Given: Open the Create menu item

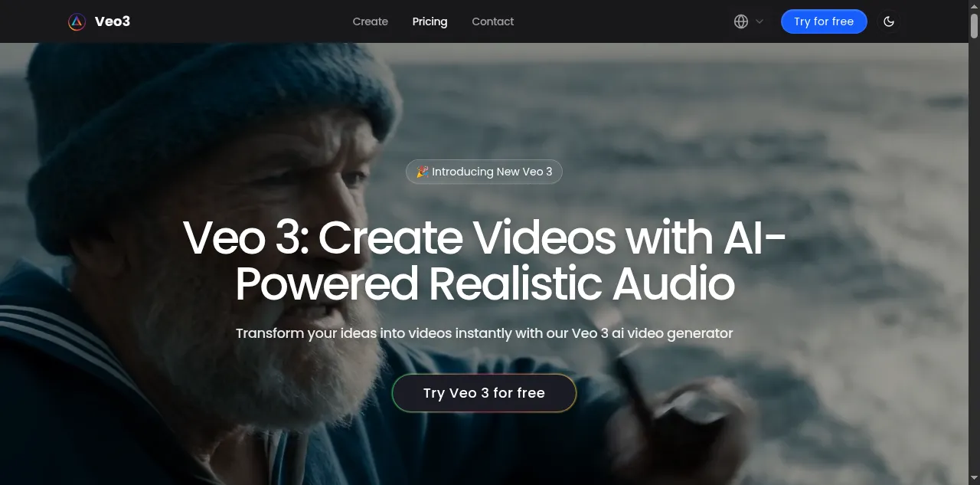Looking at the screenshot, I should pos(371,21).
